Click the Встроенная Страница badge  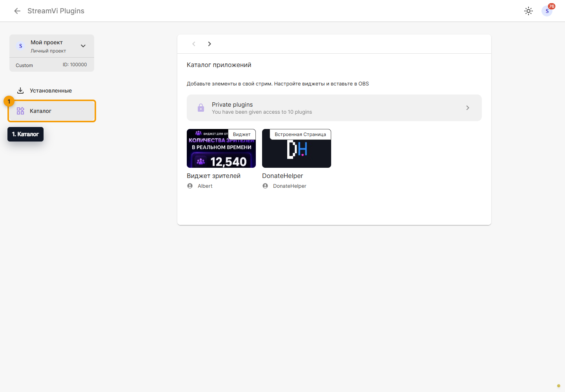300,134
